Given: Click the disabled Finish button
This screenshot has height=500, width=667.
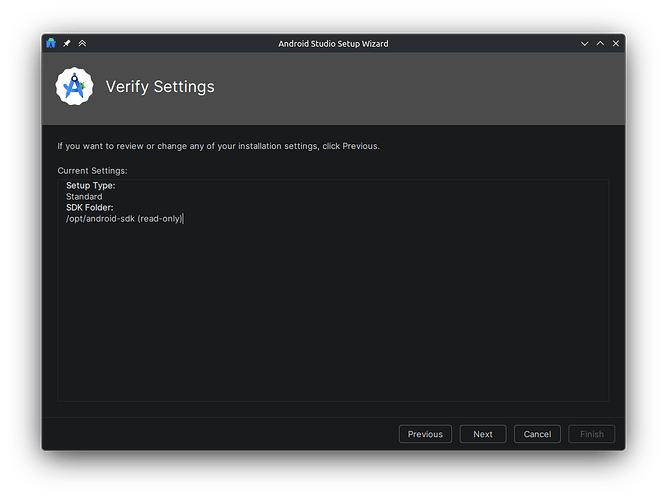Looking at the screenshot, I should pos(592,434).
